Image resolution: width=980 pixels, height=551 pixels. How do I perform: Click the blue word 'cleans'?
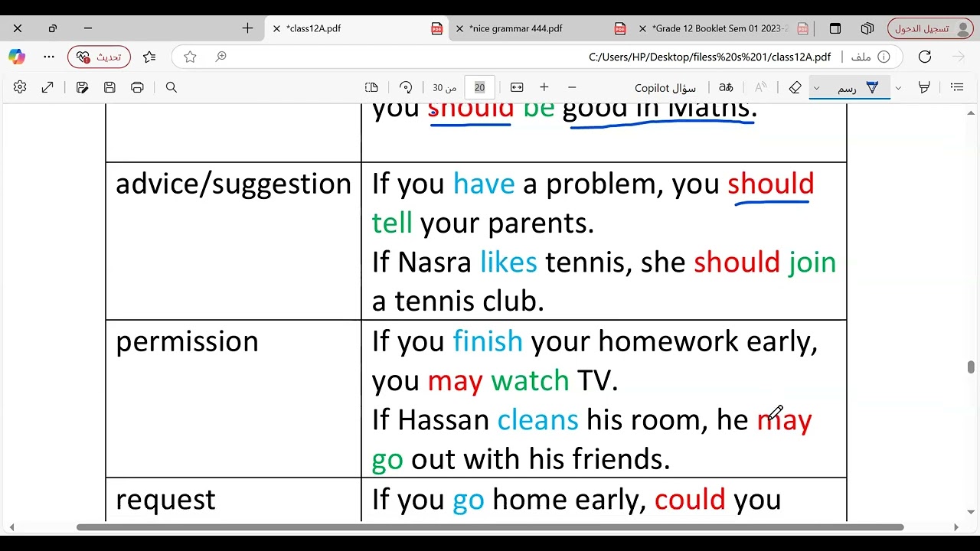pyautogui.click(x=537, y=420)
